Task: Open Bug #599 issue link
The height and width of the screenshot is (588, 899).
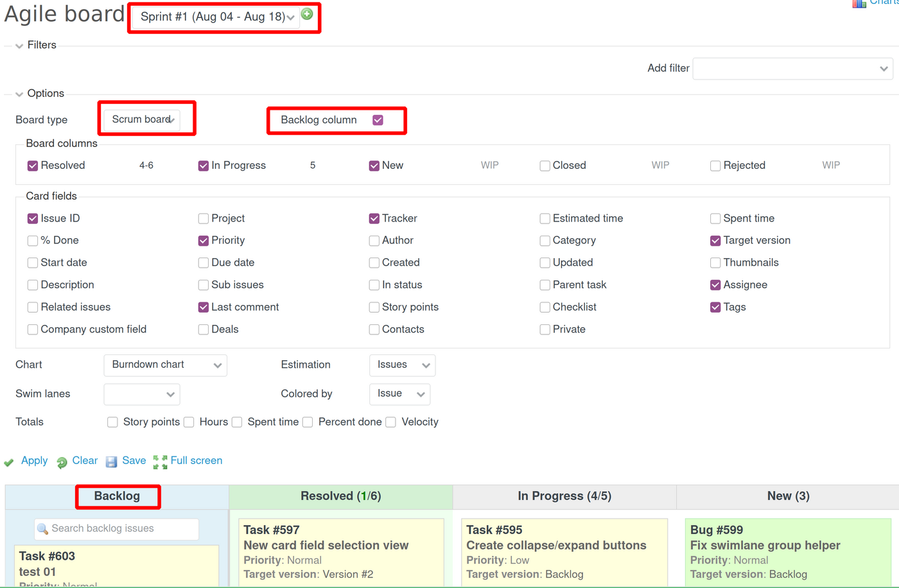Action: pos(717,530)
